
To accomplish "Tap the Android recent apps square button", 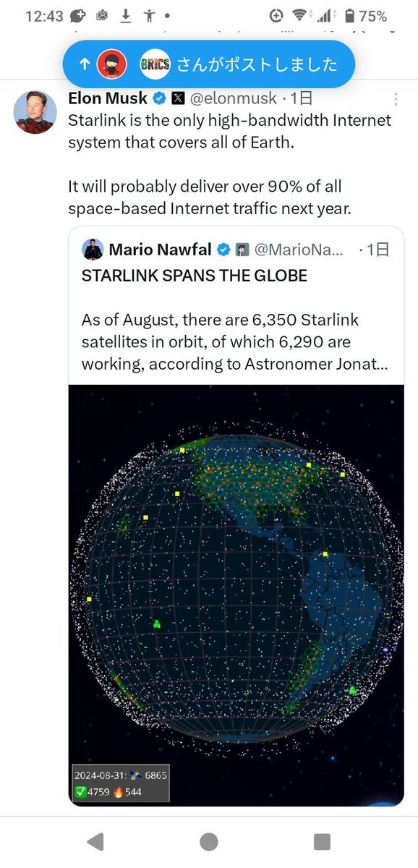I will pyautogui.click(x=322, y=841).
